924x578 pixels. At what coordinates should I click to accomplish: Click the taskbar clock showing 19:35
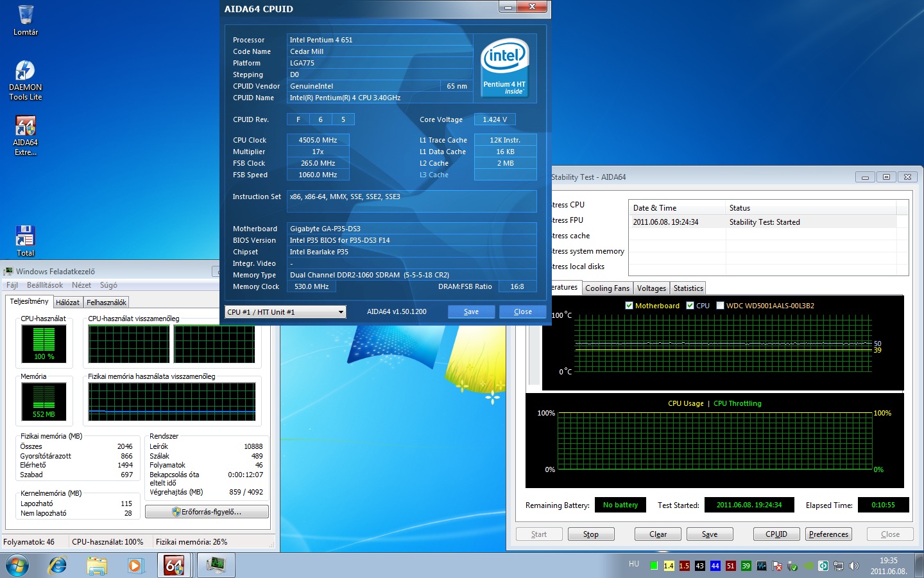[889, 566]
